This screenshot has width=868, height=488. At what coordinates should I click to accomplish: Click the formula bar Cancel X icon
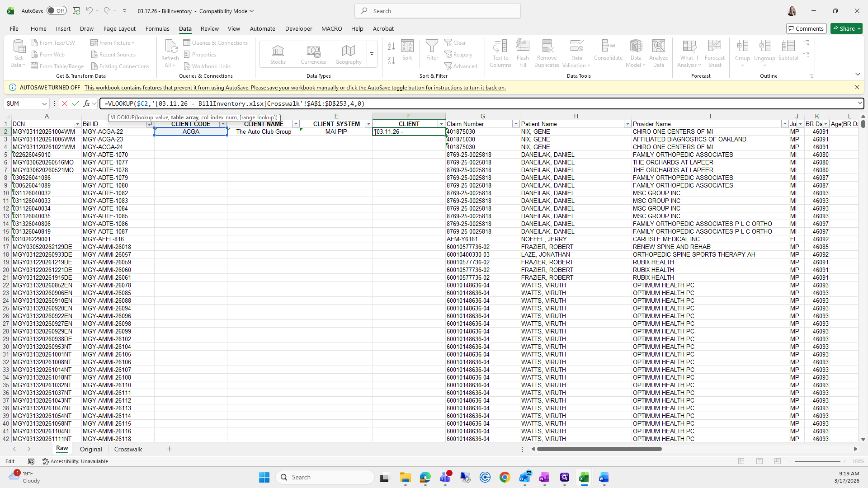point(65,103)
